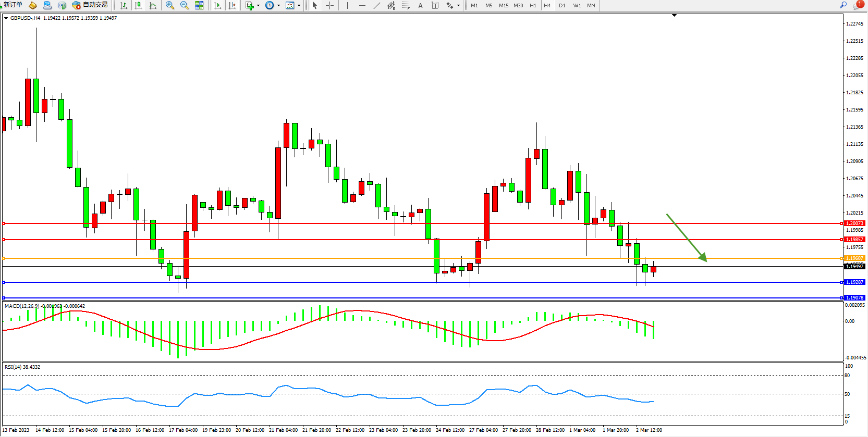Zoom in on the chart
This screenshot has height=437, width=868.
[x=170, y=5]
